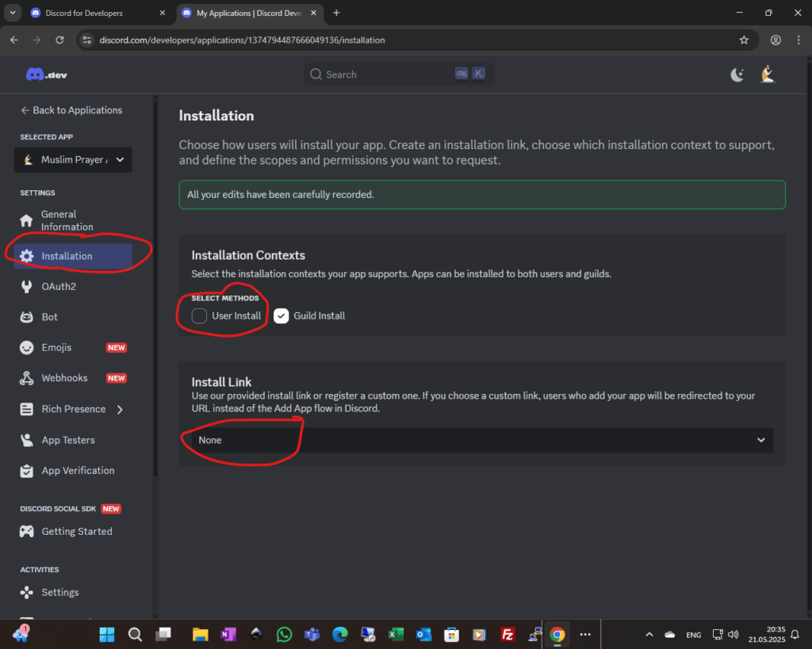The image size is (812, 649).
Task: Open a new browser tab
Action: [336, 13]
